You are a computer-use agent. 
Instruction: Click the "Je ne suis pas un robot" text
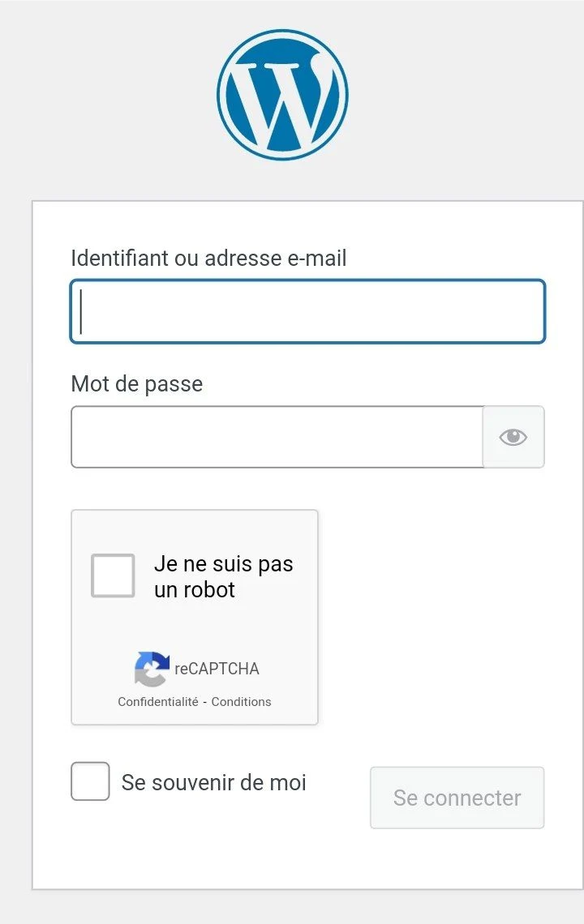coord(223,576)
